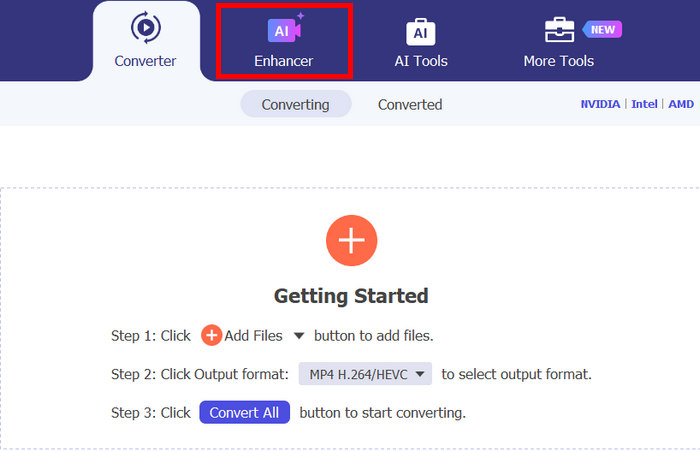This screenshot has width=700, height=452.
Task: Click the large orange plus add button
Action: 351,240
